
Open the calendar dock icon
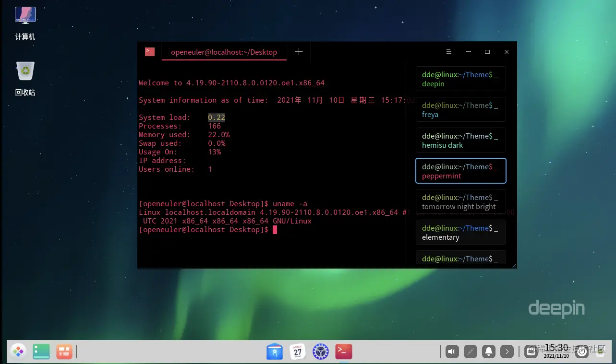tap(298, 352)
